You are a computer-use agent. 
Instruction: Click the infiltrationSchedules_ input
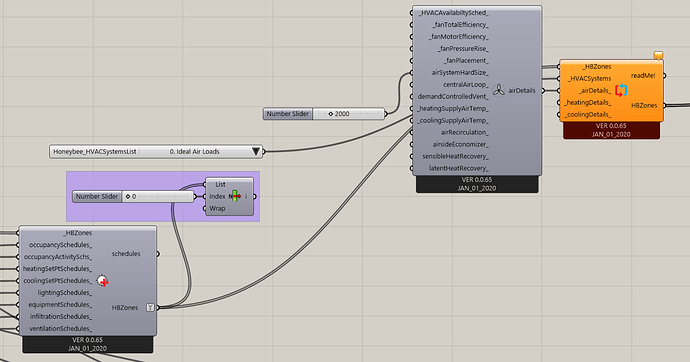[61, 316]
